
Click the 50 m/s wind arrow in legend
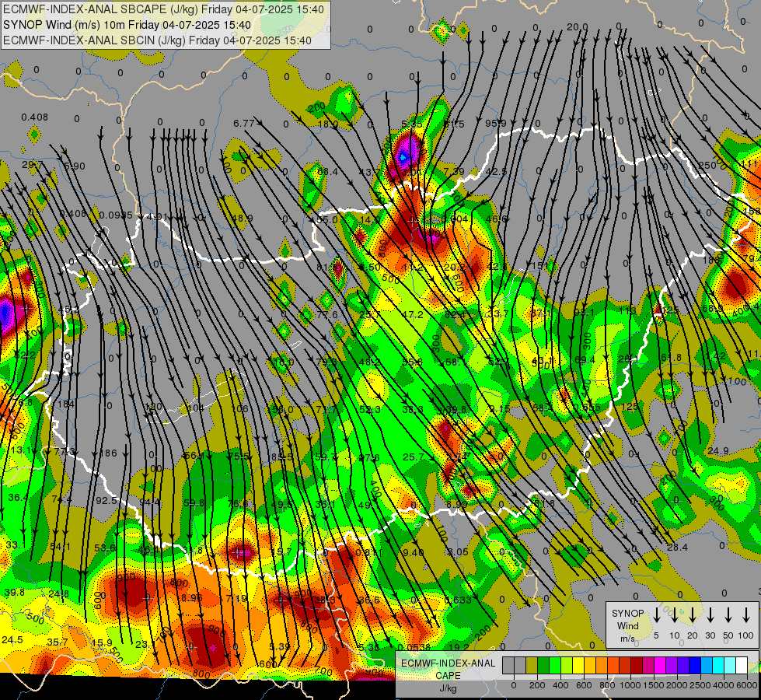(x=728, y=614)
